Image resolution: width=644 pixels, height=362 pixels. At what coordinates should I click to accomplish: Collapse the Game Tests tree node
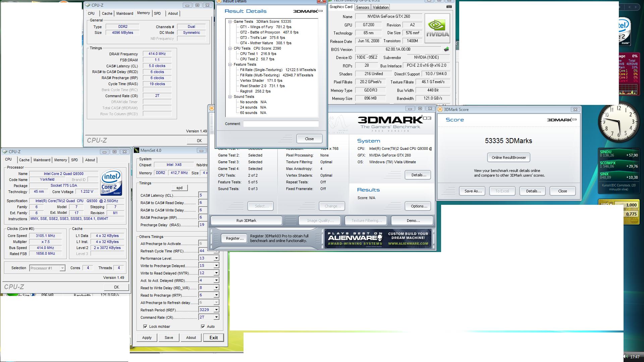point(230,21)
